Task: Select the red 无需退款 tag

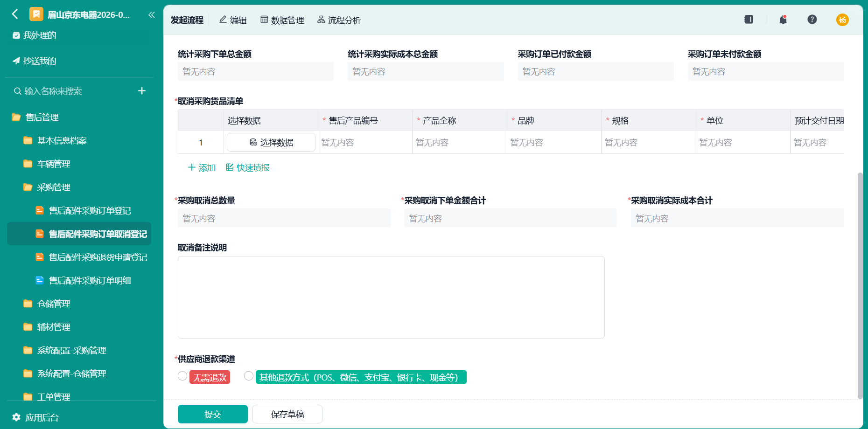Action: click(210, 377)
